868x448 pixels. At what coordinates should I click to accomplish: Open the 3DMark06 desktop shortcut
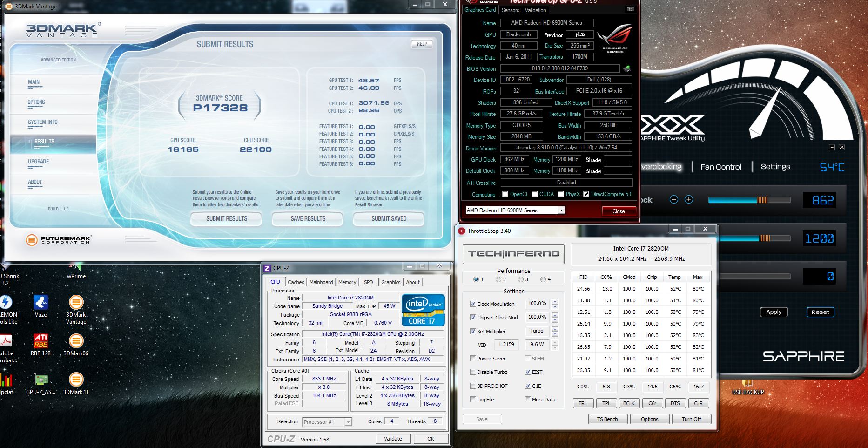pos(76,345)
